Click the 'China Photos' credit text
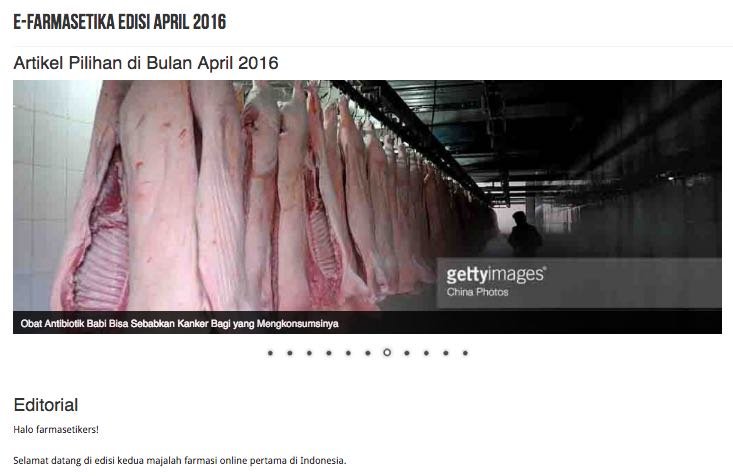The width and height of the screenshot is (733, 476). pyautogui.click(x=477, y=292)
